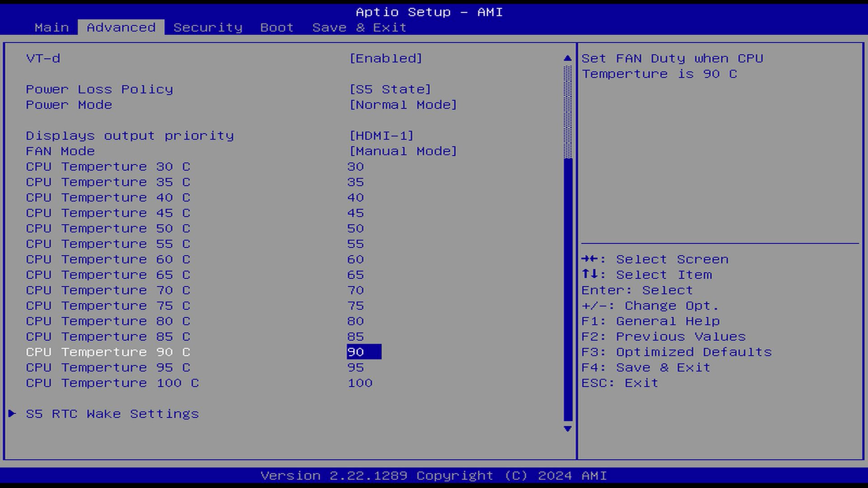Change Displays output priority HDMI-1 value
The image size is (868, 488).
pos(381,136)
